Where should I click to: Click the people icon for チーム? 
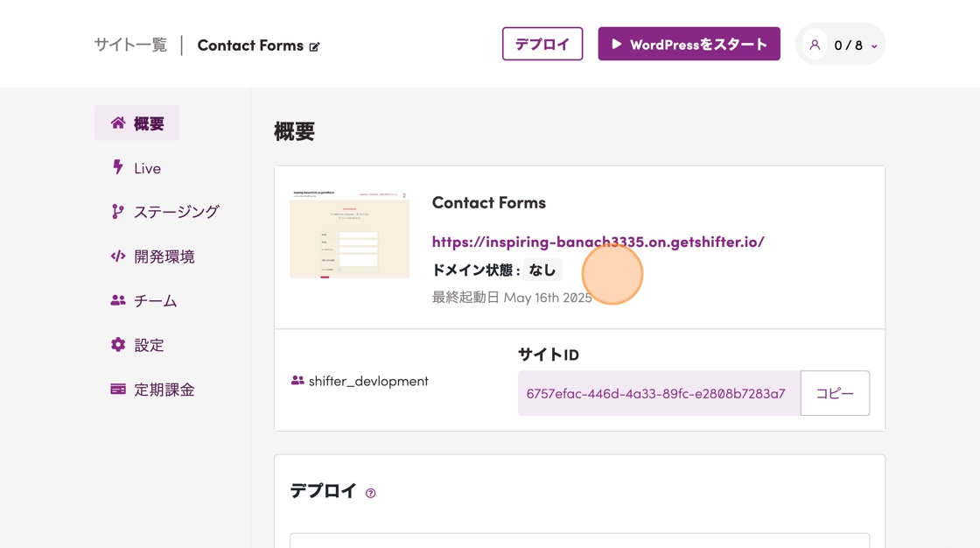pyautogui.click(x=118, y=300)
